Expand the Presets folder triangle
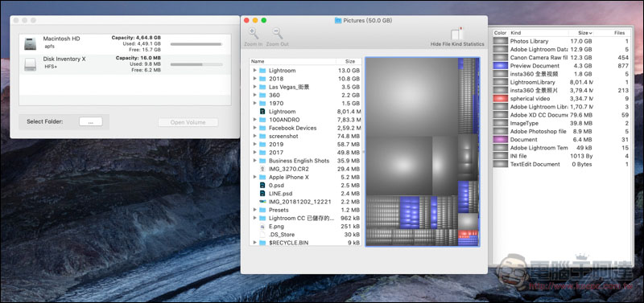 pos(254,210)
